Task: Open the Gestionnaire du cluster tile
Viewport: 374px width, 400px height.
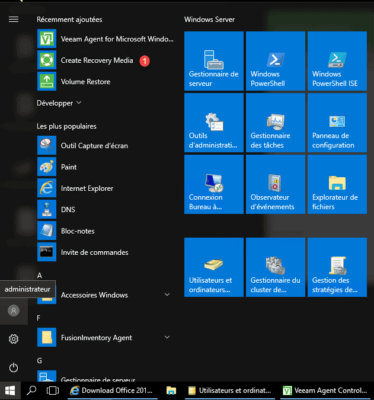Action: click(x=275, y=267)
